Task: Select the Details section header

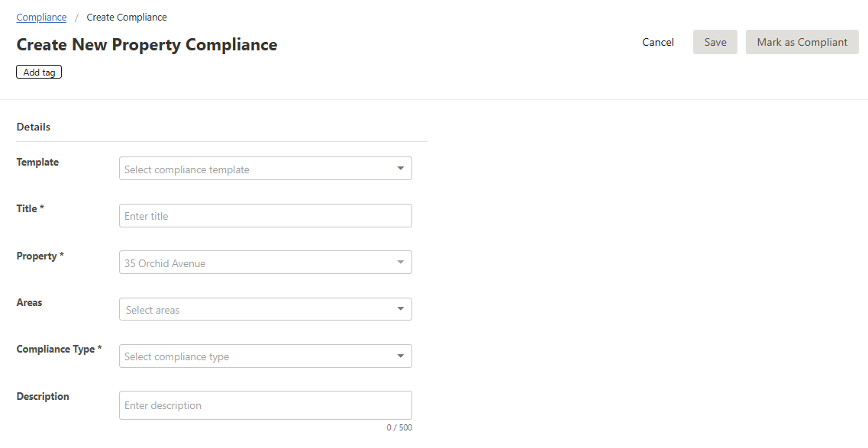Action: (34, 127)
